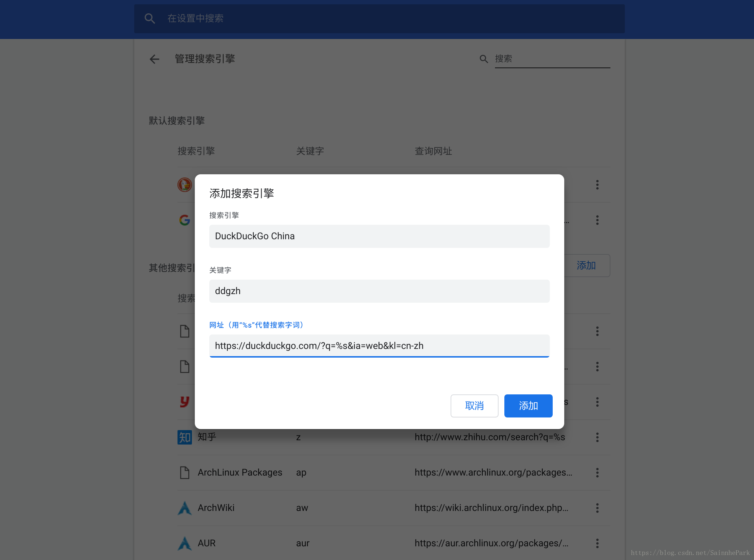
Task: Click the ArchWiki logo icon
Action: [x=185, y=508]
